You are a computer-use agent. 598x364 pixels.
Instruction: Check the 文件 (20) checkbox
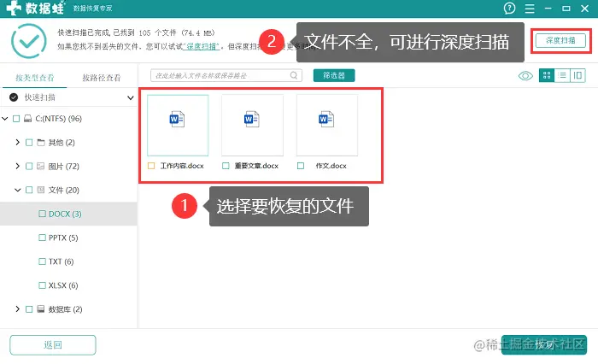tap(28, 190)
